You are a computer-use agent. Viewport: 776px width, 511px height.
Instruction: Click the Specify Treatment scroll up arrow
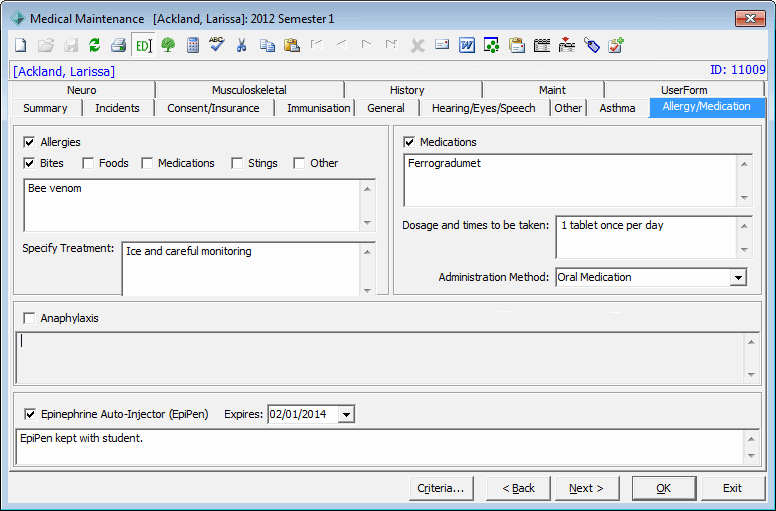click(367, 252)
